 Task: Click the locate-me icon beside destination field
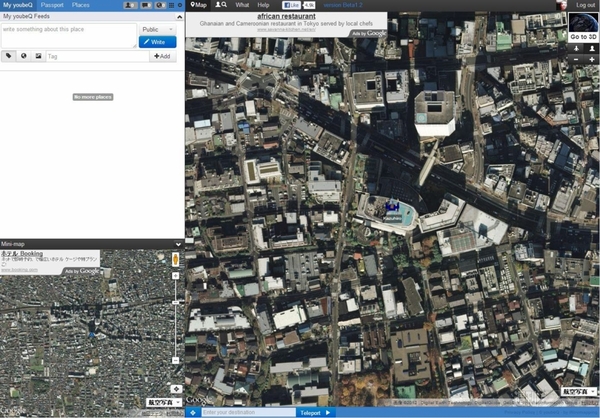(x=193, y=413)
